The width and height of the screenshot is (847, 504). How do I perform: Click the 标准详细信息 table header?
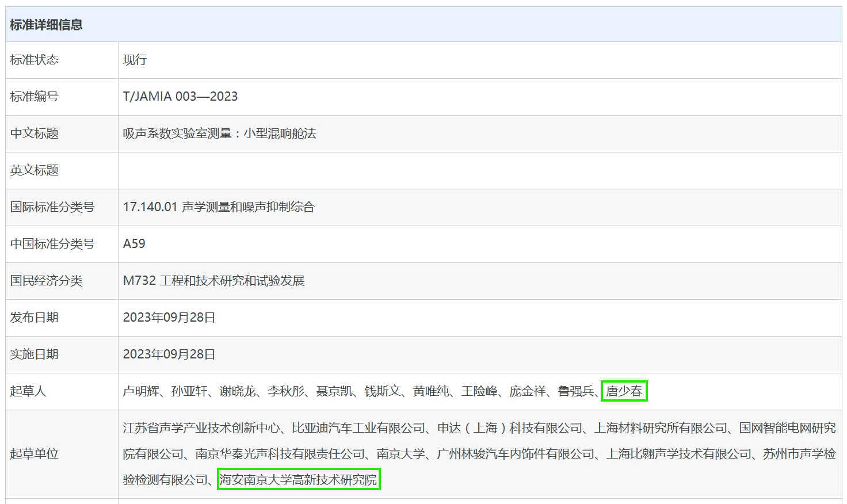46,25
